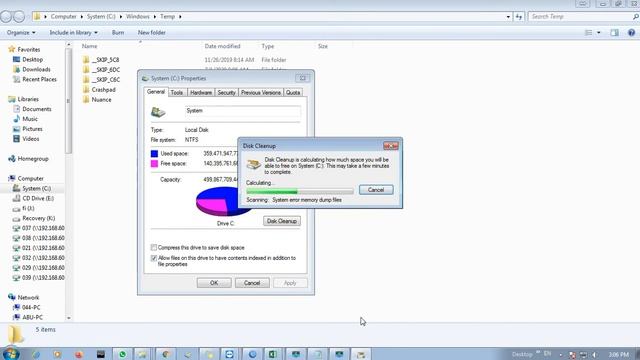Screen dimensions: 640x360
Task: Click OK in the Properties dialog
Action: coord(214,283)
